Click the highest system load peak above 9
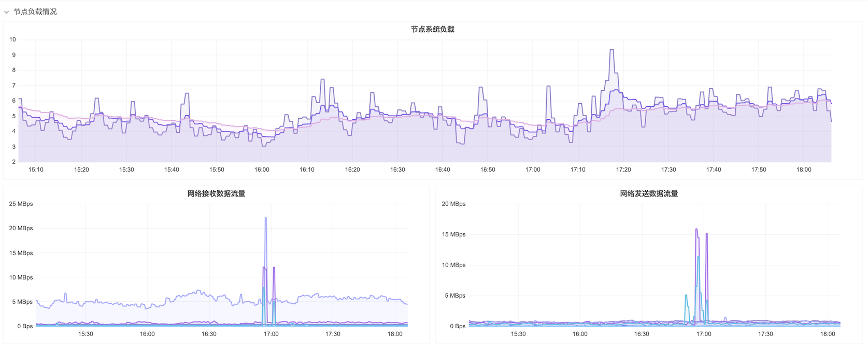 (612, 50)
